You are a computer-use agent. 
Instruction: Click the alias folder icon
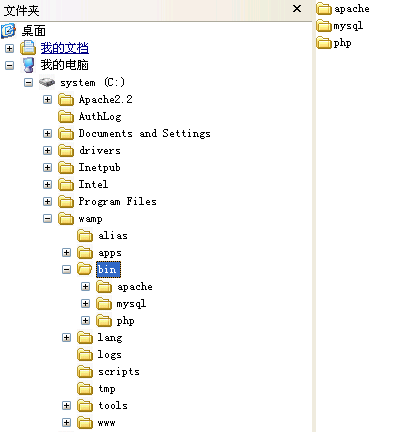coord(85,236)
